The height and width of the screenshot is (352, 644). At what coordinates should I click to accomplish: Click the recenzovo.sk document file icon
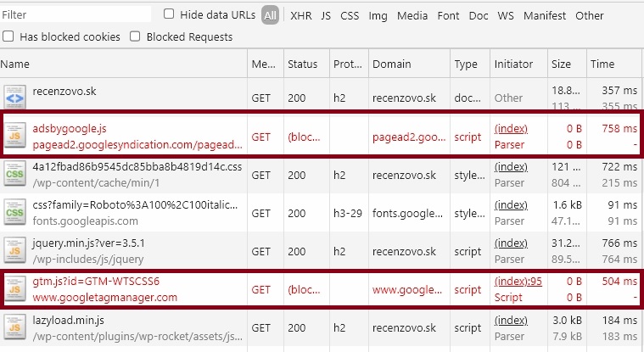[14, 97]
